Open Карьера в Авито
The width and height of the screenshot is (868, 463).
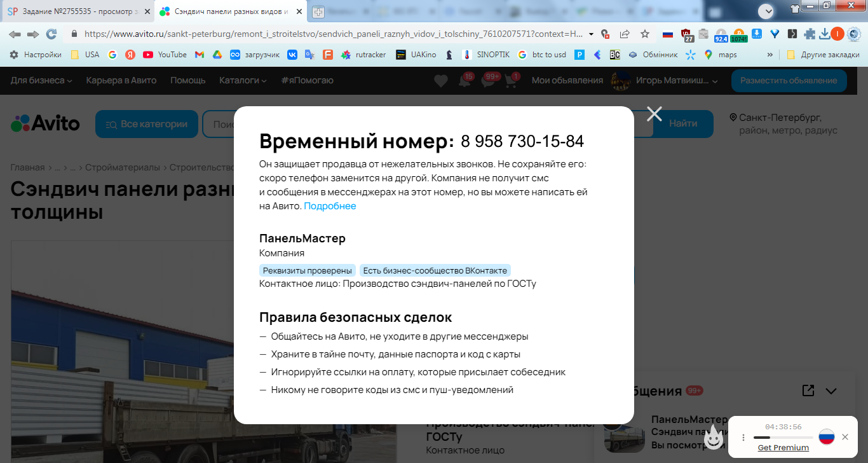click(121, 80)
